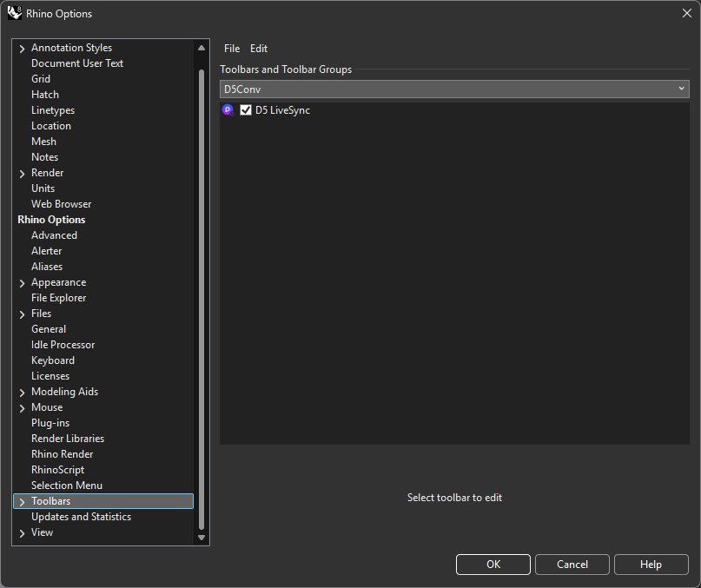Select the Hatch settings page

pyautogui.click(x=45, y=95)
